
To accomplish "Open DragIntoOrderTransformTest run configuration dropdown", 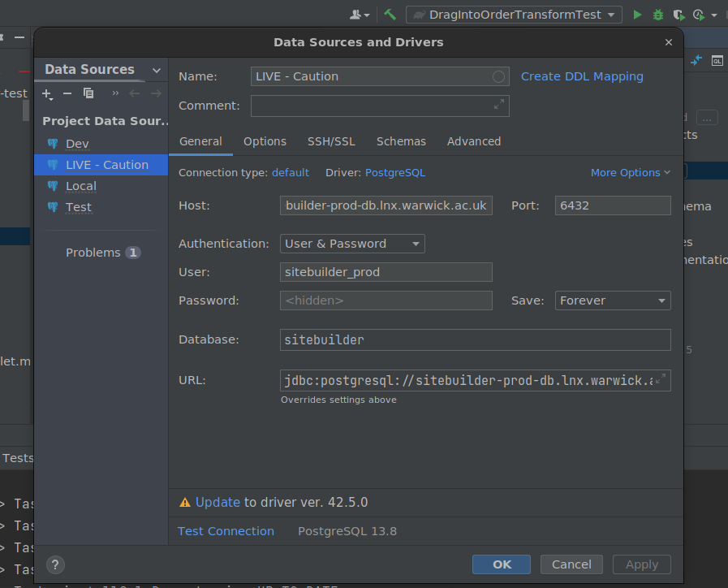I will 514,15.
